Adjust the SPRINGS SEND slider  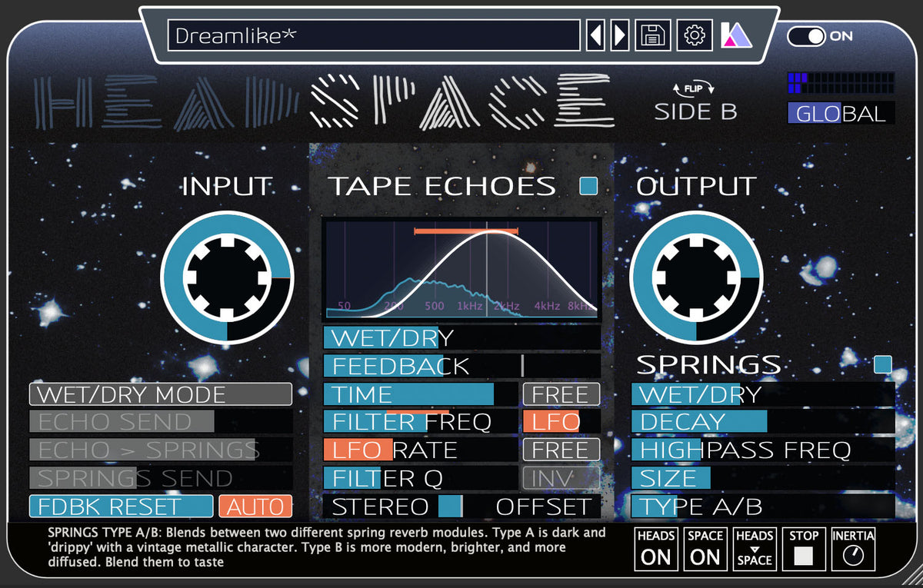(x=161, y=478)
